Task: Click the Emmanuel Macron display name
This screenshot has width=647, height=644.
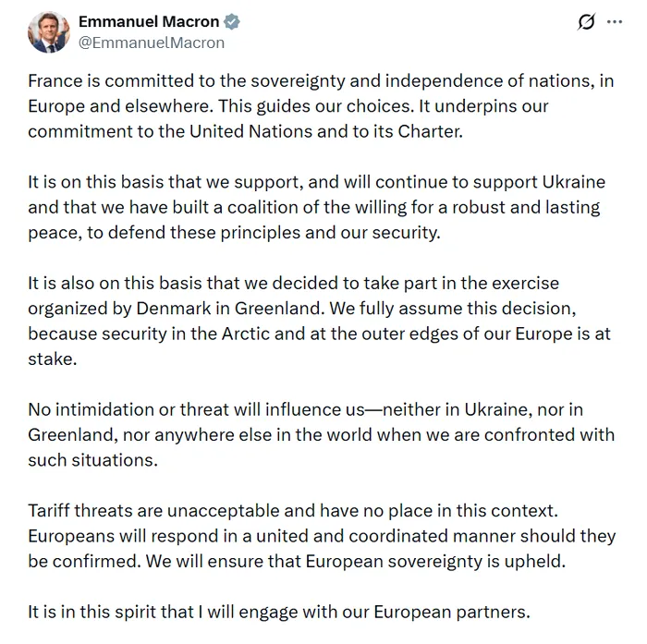Action: [x=149, y=21]
